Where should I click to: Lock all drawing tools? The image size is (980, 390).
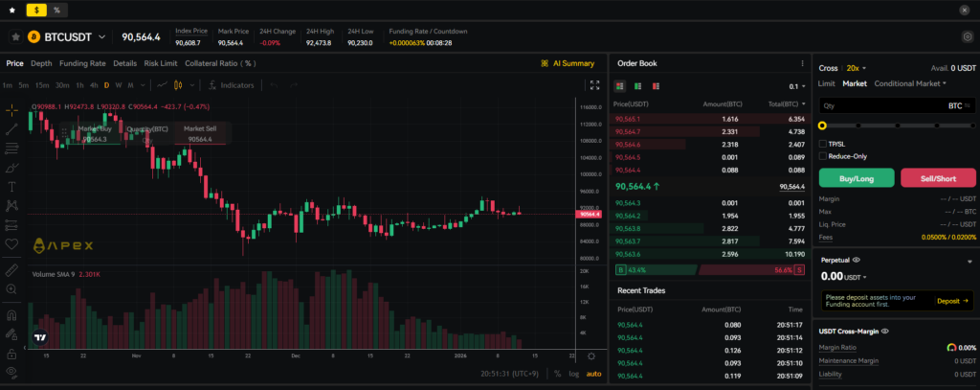(x=11, y=354)
